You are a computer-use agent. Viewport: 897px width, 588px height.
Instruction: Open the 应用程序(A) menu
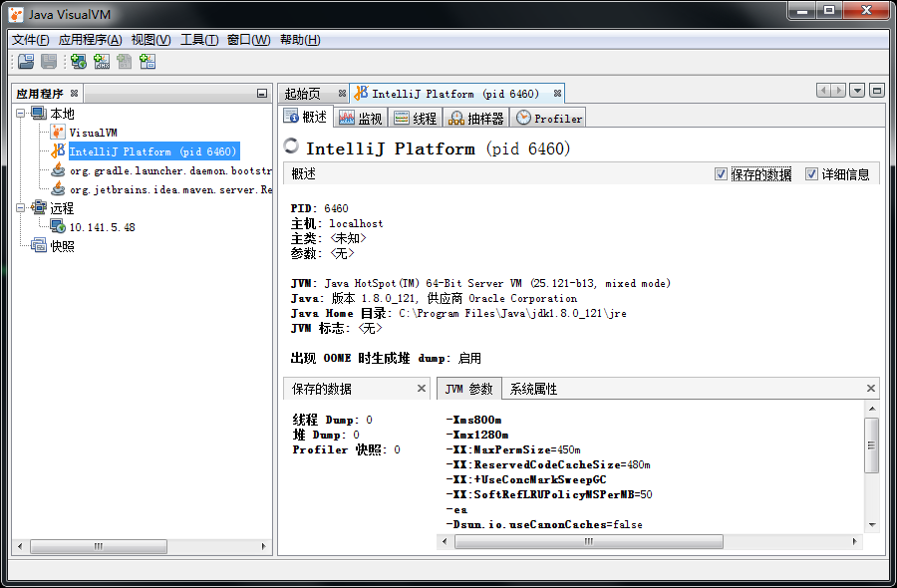click(90, 40)
